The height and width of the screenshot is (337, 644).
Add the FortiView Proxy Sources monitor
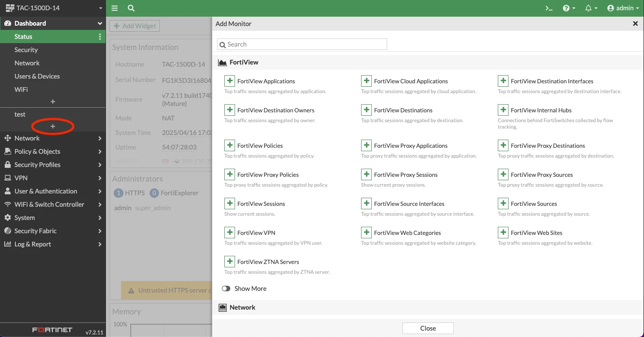(x=503, y=174)
